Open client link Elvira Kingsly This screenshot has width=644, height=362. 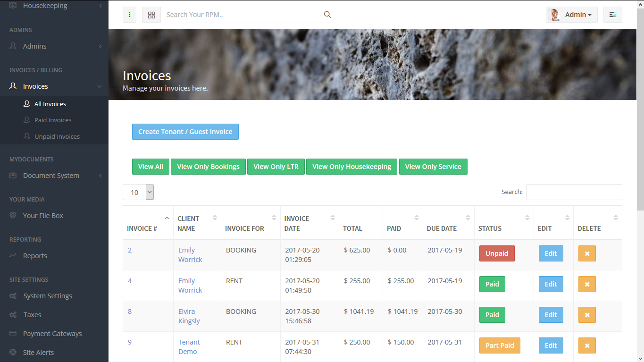tap(189, 316)
